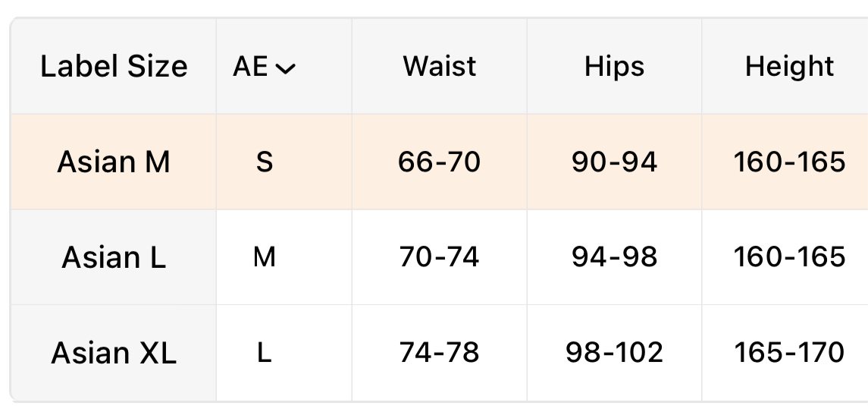The height and width of the screenshot is (406, 868).
Task: Click height measurement 165-170
Action: pyautogui.click(x=789, y=353)
